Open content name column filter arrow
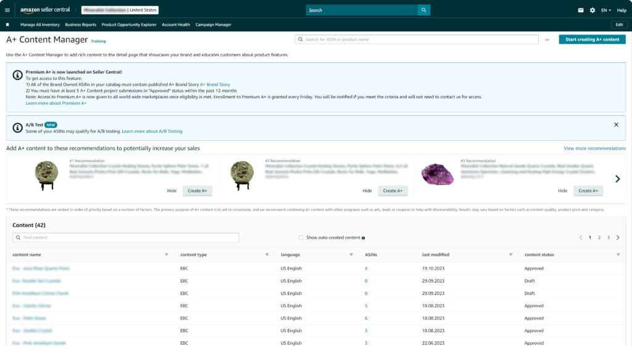This screenshot has width=632, height=364. [x=166, y=254]
